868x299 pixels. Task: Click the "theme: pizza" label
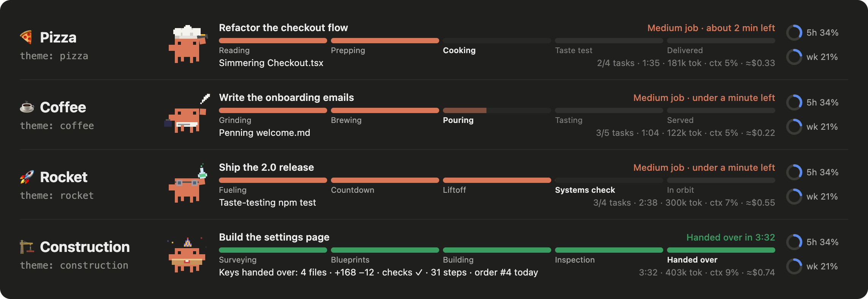point(54,56)
